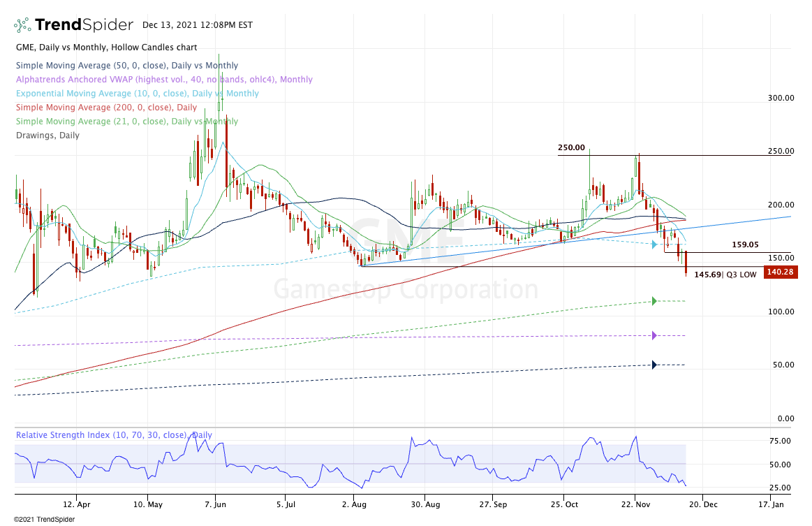812x526 pixels.
Task: Select the Exponential Moving Average 10 legend entry
Action: 138,94
